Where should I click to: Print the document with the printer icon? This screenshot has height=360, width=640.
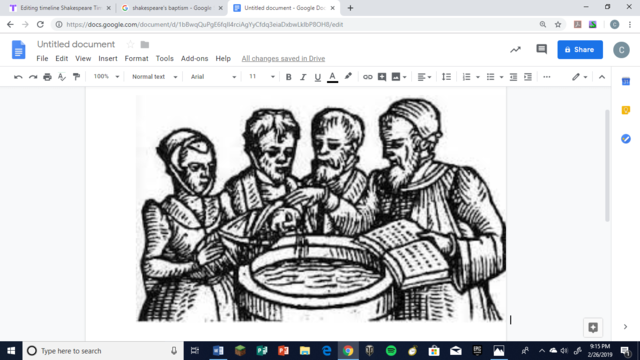[47, 77]
